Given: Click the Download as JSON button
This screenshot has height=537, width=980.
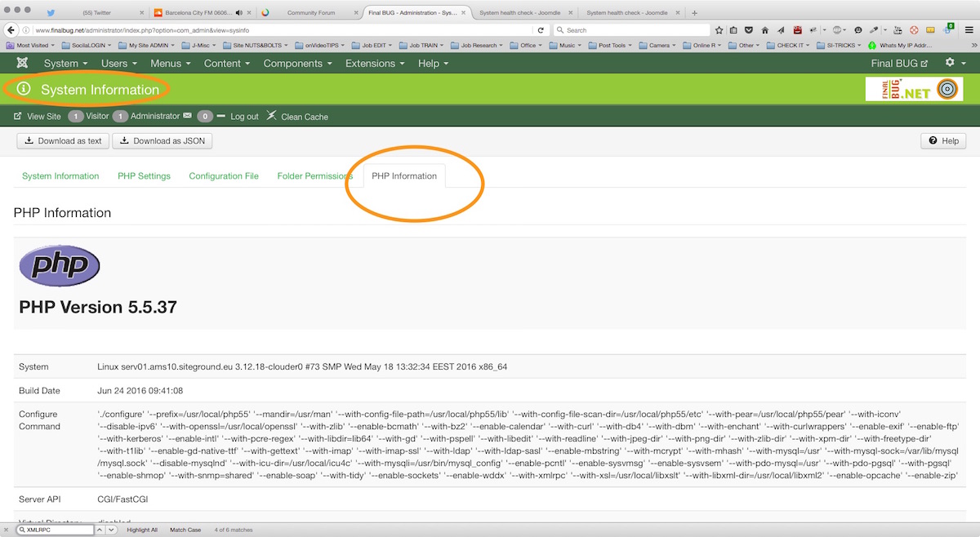Looking at the screenshot, I should 162,141.
